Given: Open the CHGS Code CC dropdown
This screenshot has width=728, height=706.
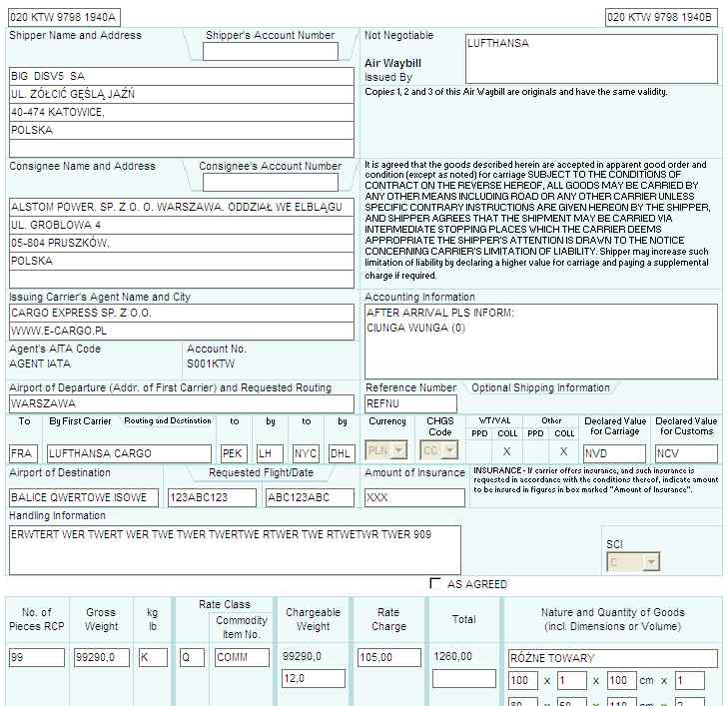Looking at the screenshot, I should 439,450.
